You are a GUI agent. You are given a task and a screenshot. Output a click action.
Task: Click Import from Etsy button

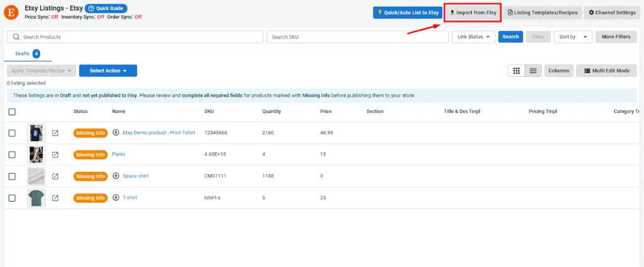[x=472, y=13]
